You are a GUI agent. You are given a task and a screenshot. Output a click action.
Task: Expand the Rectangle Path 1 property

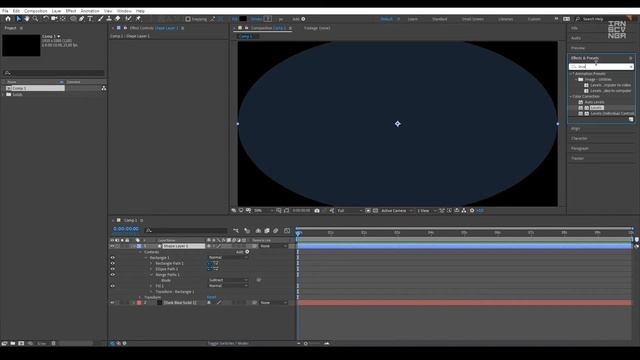pyautogui.click(x=151, y=263)
